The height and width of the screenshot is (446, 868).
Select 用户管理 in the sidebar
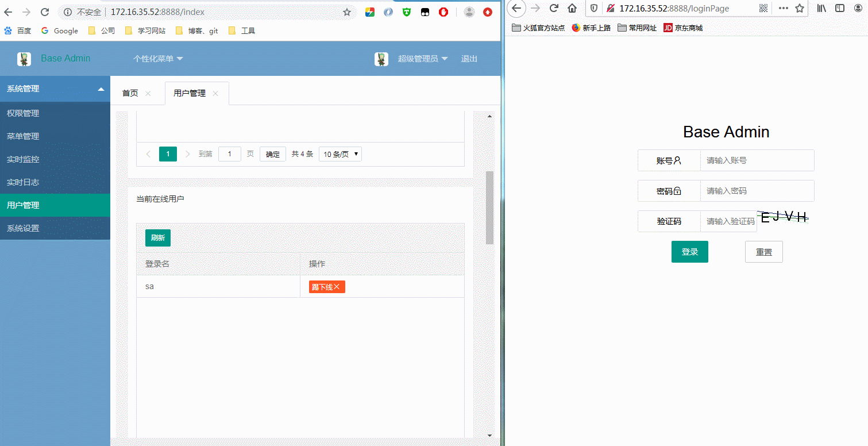click(55, 205)
